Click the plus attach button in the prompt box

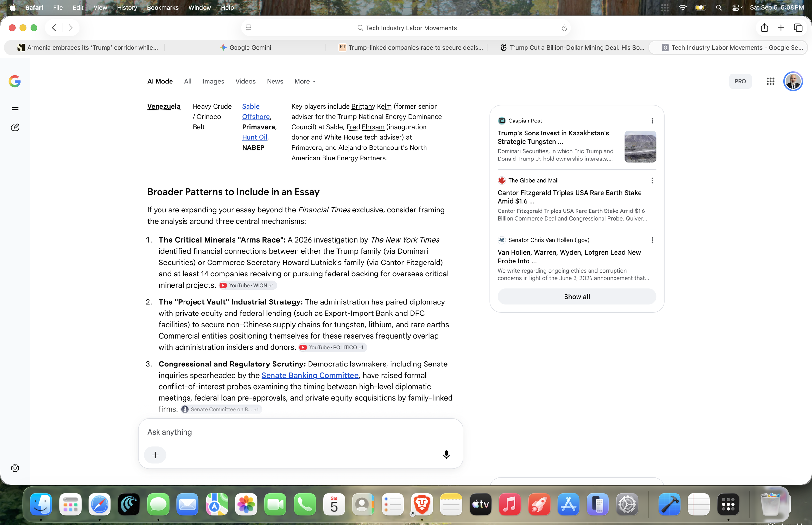[x=155, y=455]
